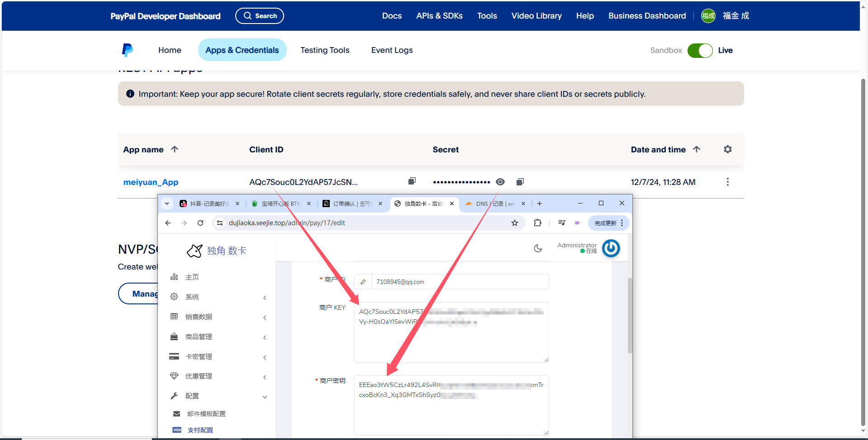Click the PayPal logo icon
The width and height of the screenshot is (868, 440).
pos(127,50)
